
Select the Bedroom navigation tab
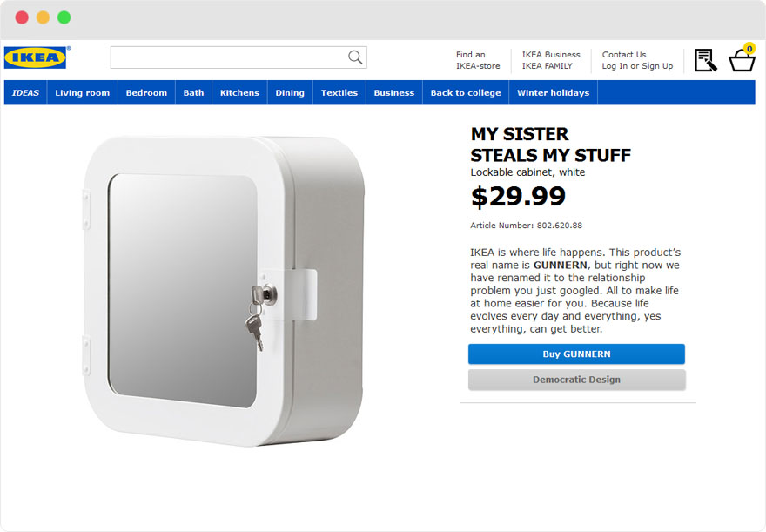click(146, 93)
